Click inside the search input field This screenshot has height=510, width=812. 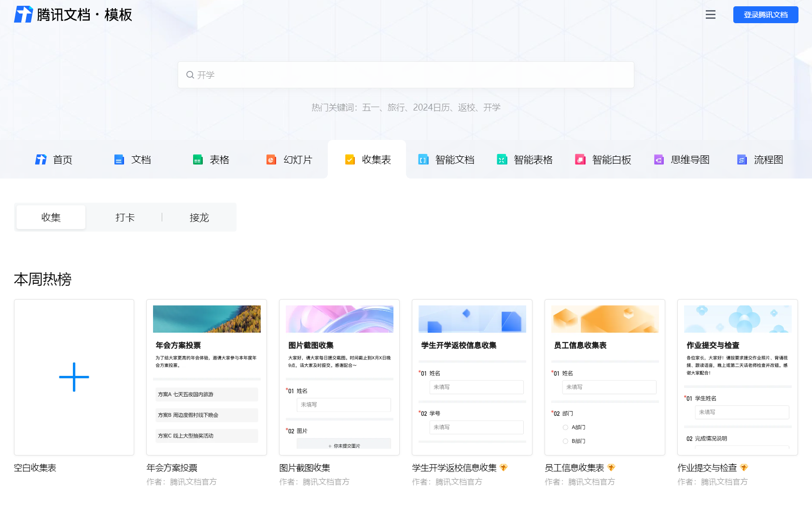tap(406, 75)
